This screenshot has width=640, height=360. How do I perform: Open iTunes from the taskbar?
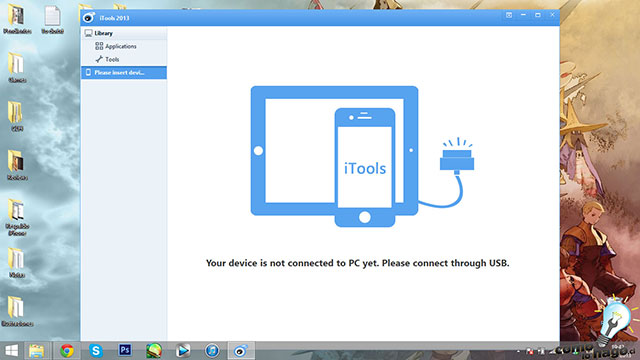point(212,351)
